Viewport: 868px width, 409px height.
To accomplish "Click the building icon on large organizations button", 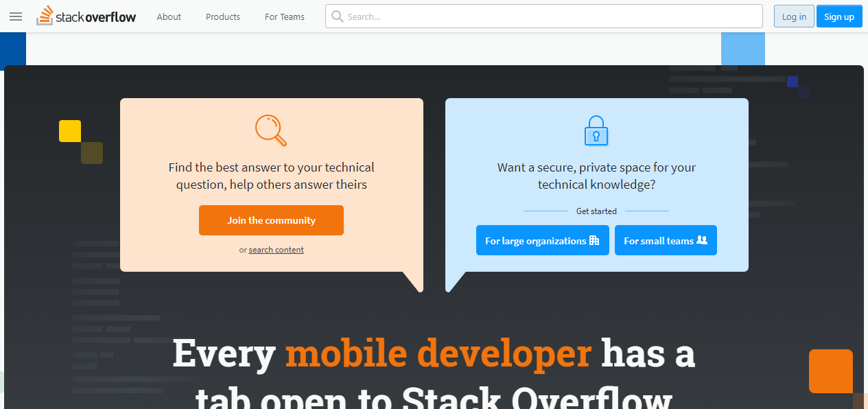I will (594, 240).
